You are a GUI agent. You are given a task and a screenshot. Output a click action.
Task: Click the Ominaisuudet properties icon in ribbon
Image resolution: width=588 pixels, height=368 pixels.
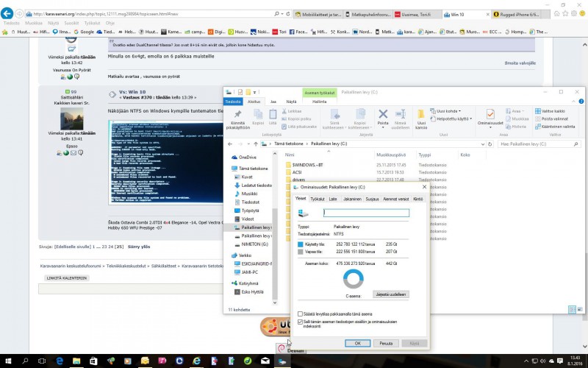pyautogui.click(x=490, y=113)
